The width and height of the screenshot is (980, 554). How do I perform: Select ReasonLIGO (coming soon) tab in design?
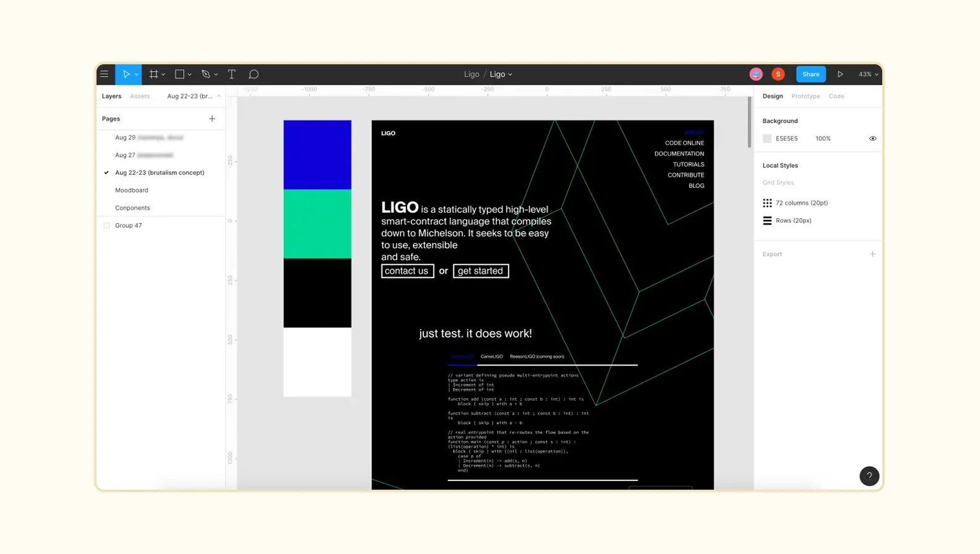tap(537, 357)
